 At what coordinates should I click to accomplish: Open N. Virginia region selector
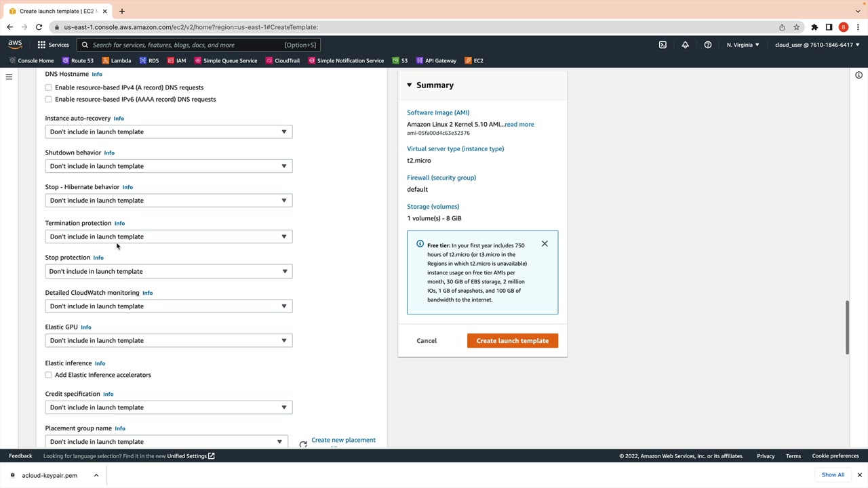click(x=743, y=45)
